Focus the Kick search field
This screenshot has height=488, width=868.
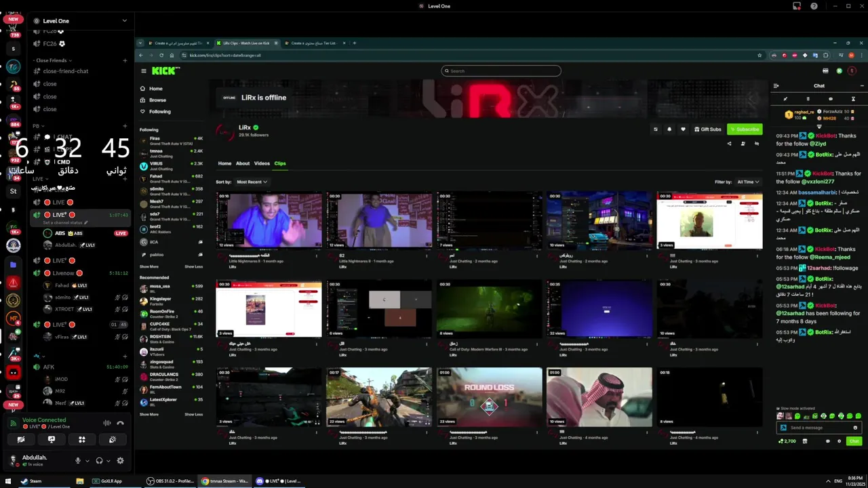(501, 70)
